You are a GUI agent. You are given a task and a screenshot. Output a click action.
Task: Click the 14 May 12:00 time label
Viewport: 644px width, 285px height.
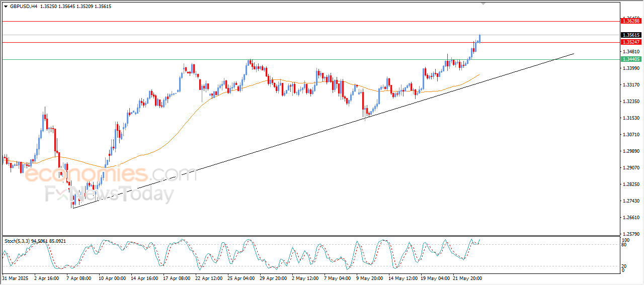click(x=402, y=278)
